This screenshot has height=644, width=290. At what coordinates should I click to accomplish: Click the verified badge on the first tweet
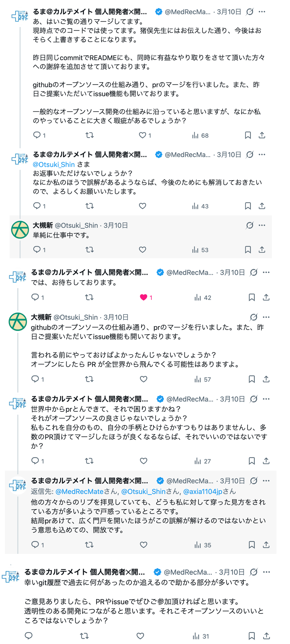pos(159,12)
